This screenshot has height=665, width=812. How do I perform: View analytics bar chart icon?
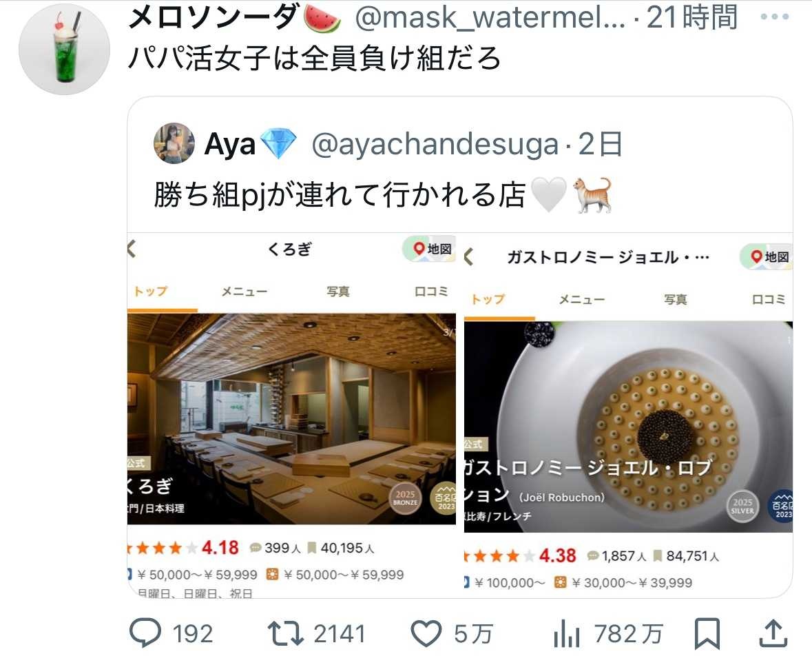pyautogui.click(x=567, y=633)
